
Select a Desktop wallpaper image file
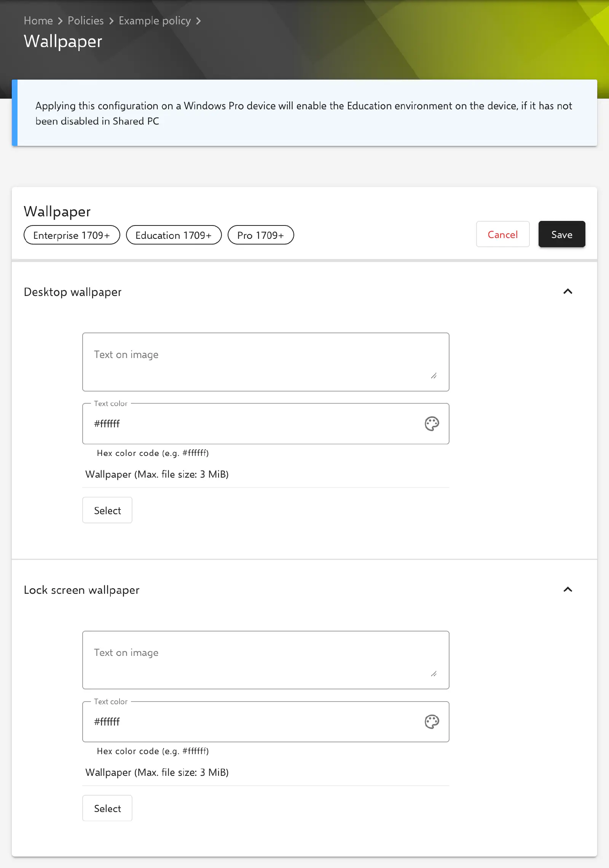(107, 510)
